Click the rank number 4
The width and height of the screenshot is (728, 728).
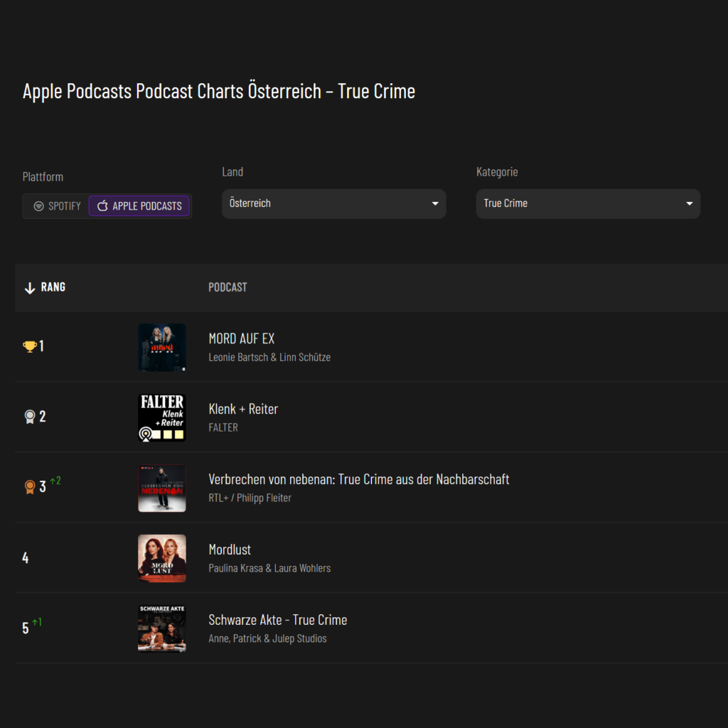click(26, 557)
